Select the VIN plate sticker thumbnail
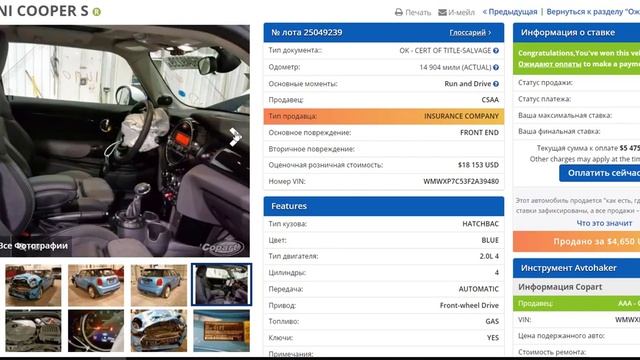Viewport: 640px width, 360px height. pos(222,331)
